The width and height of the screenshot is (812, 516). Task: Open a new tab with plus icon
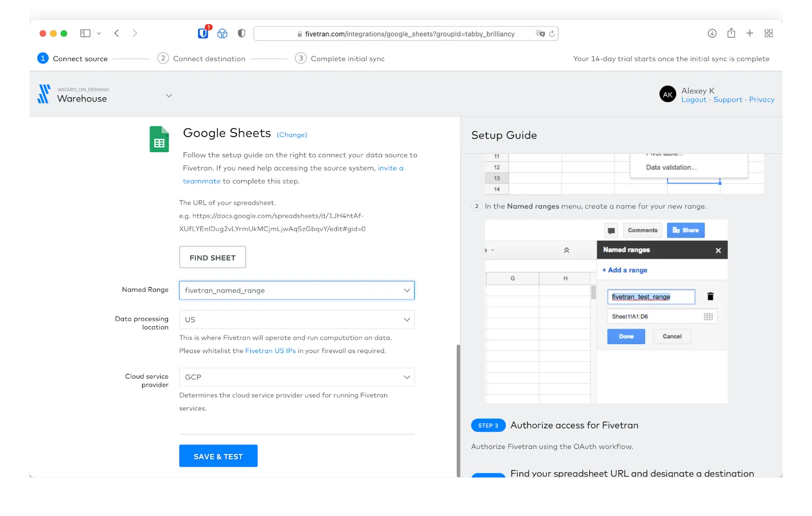point(750,33)
